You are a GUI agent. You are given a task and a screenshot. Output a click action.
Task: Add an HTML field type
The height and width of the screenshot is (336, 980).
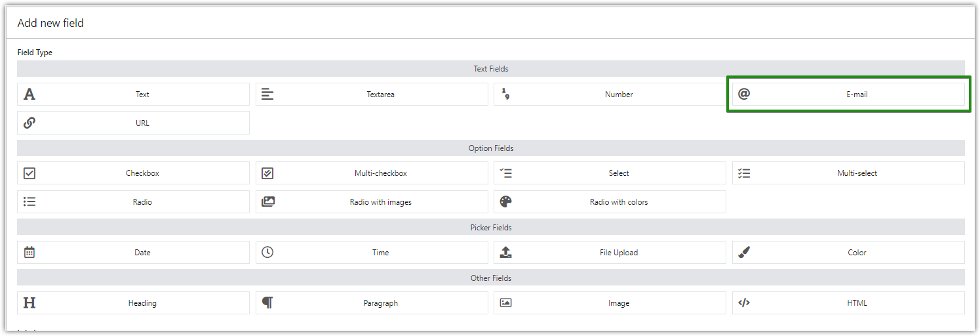click(848, 303)
